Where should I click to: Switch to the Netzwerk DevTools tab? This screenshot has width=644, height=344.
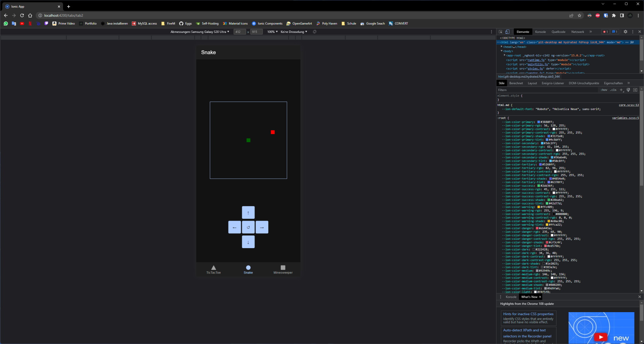tap(578, 32)
